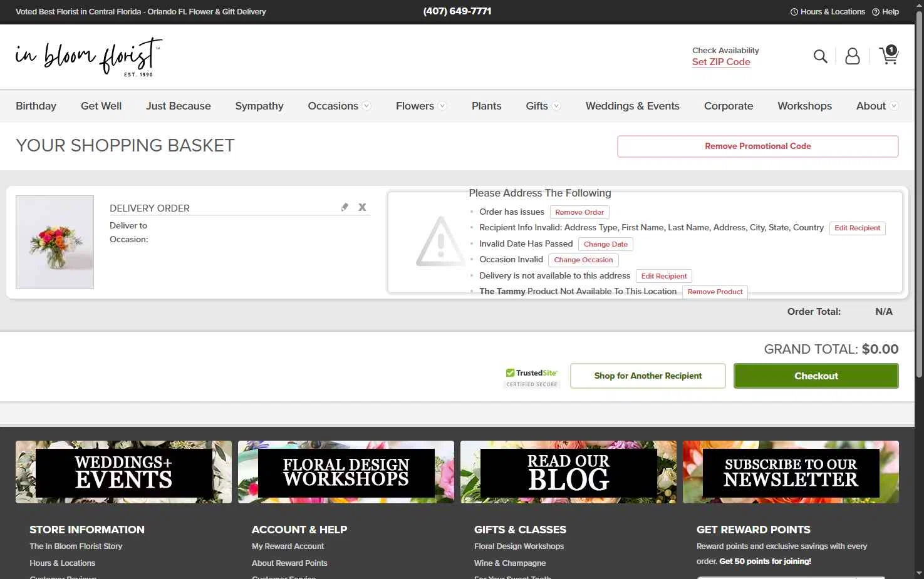Click Edit Recipient for delivery unavailable

(x=664, y=276)
